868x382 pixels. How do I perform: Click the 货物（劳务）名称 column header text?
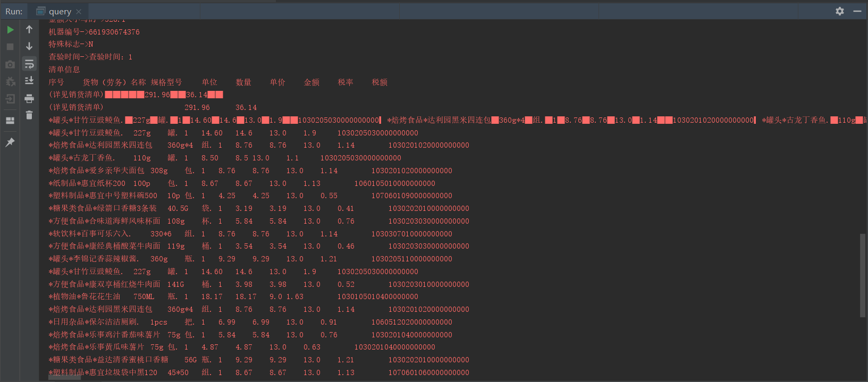[114, 82]
